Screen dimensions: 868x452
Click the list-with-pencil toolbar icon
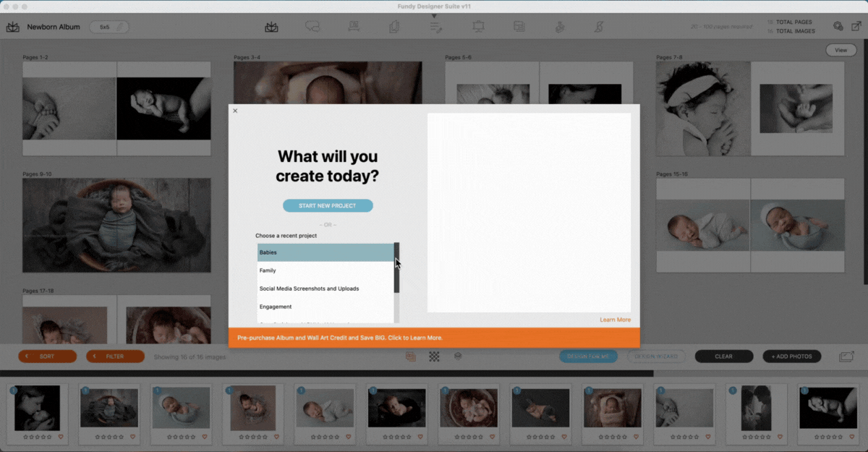435,27
